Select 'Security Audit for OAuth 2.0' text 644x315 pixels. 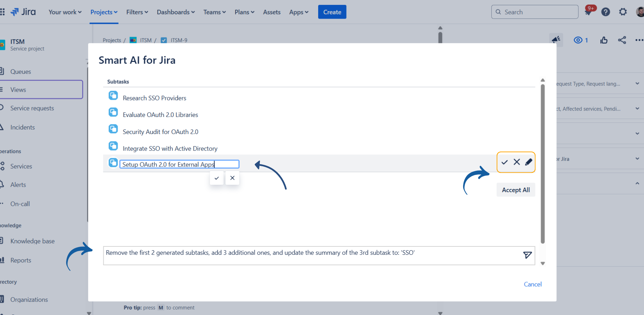pos(160,132)
